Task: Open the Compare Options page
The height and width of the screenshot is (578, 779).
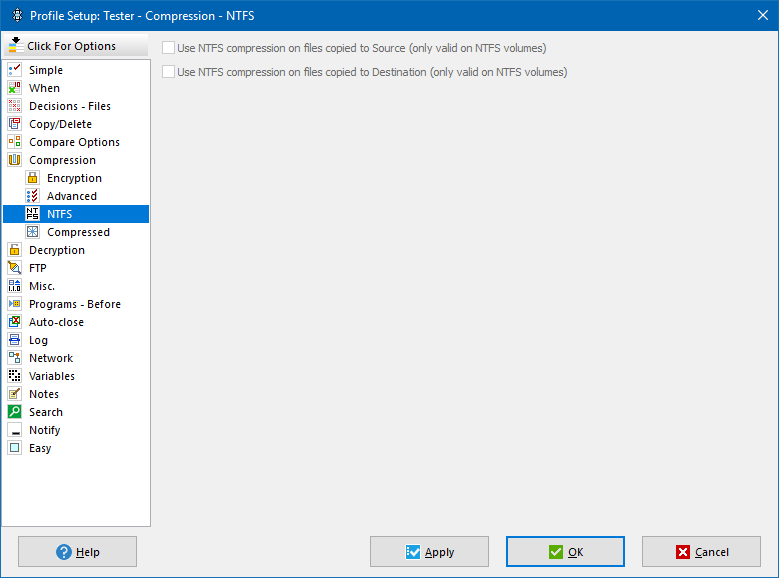Action: click(x=74, y=142)
